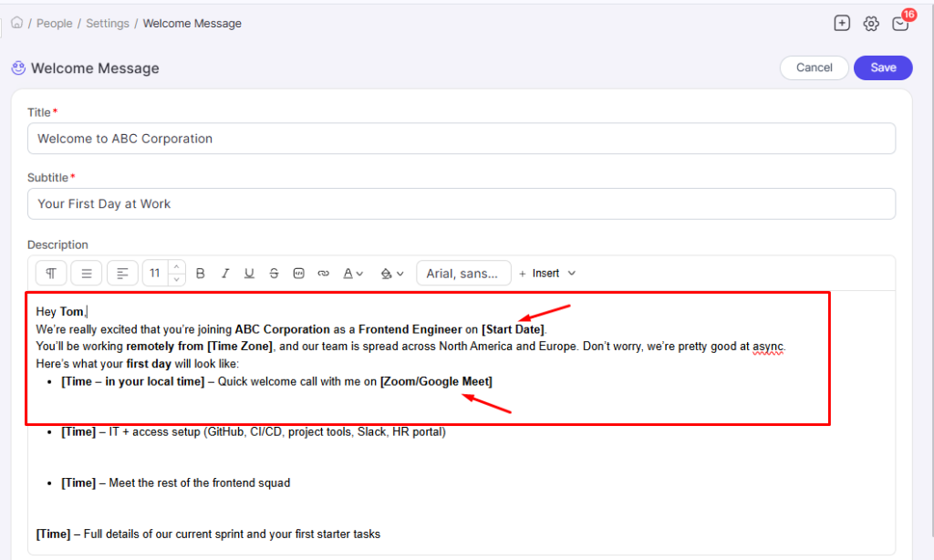
Task: Cancel editing the Welcome Message
Action: 814,67
